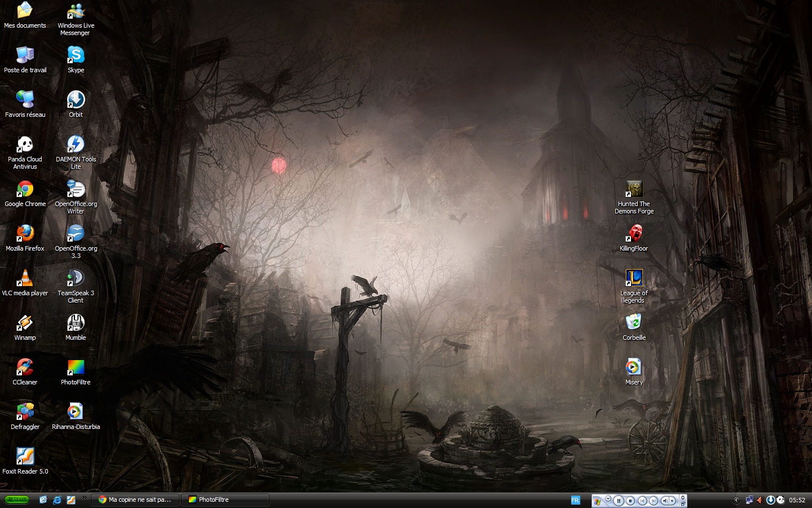This screenshot has width=812, height=508.
Task: Pause playback in media player toolbar
Action: click(x=619, y=501)
